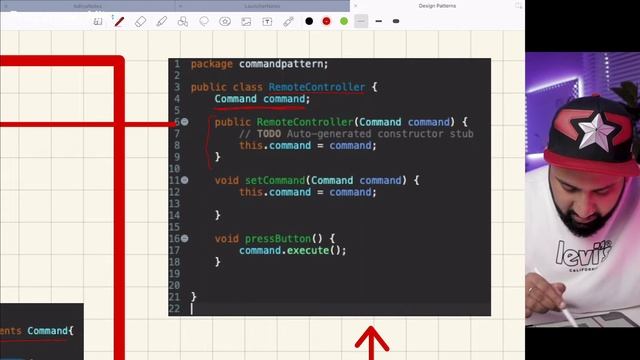This screenshot has height=360, width=640.
Task: Choose the green pen color
Action: tap(344, 21)
